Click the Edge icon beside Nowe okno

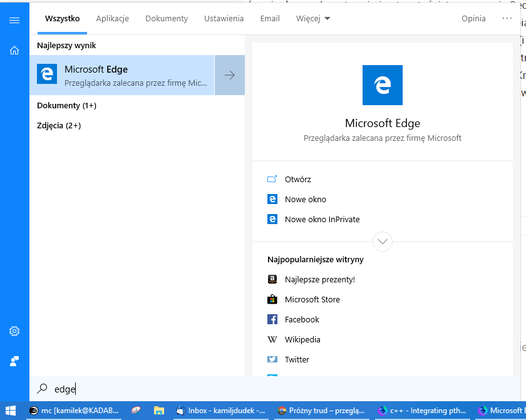click(x=272, y=199)
